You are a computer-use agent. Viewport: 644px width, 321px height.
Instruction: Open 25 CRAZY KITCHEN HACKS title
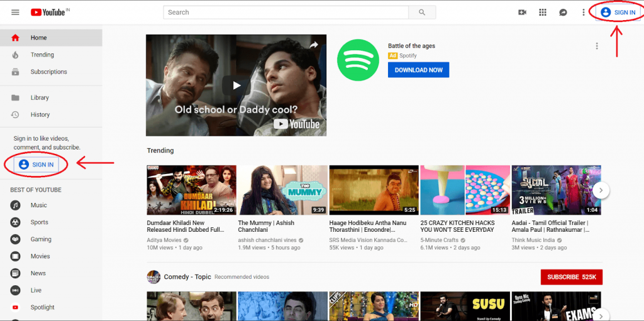pyautogui.click(x=458, y=227)
